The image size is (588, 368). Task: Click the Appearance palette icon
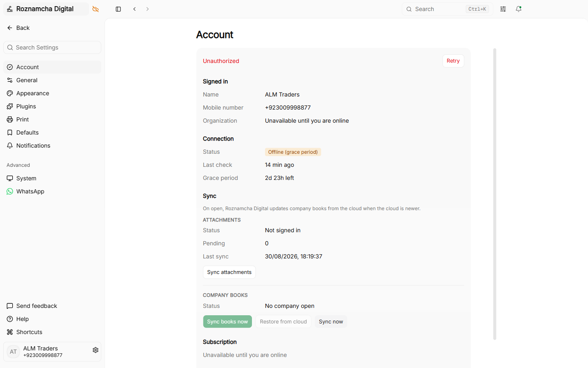pos(10,93)
